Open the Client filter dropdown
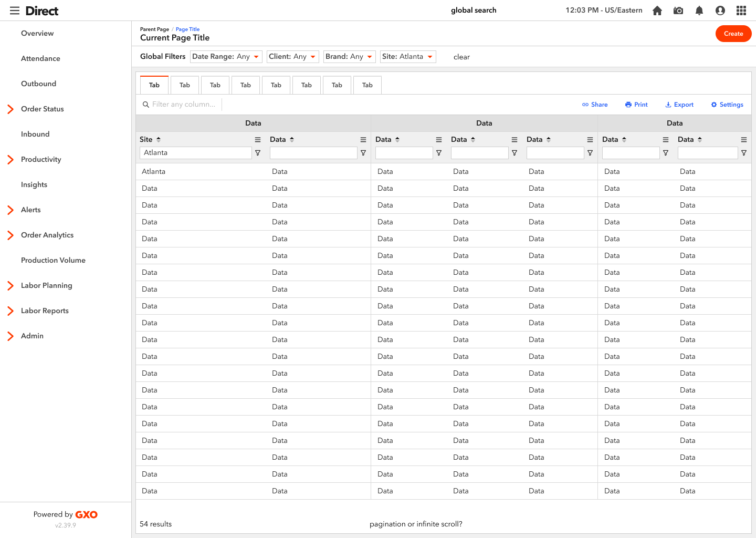This screenshot has width=756, height=538. [x=292, y=56]
